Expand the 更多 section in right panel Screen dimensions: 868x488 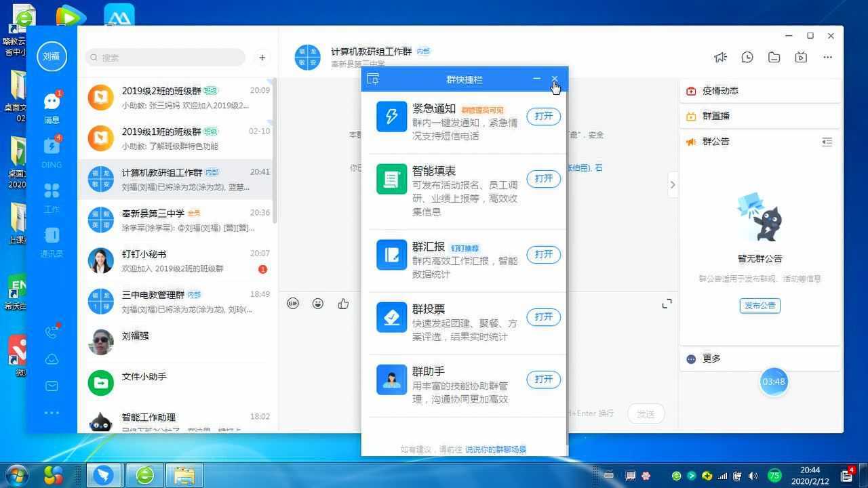coord(711,359)
